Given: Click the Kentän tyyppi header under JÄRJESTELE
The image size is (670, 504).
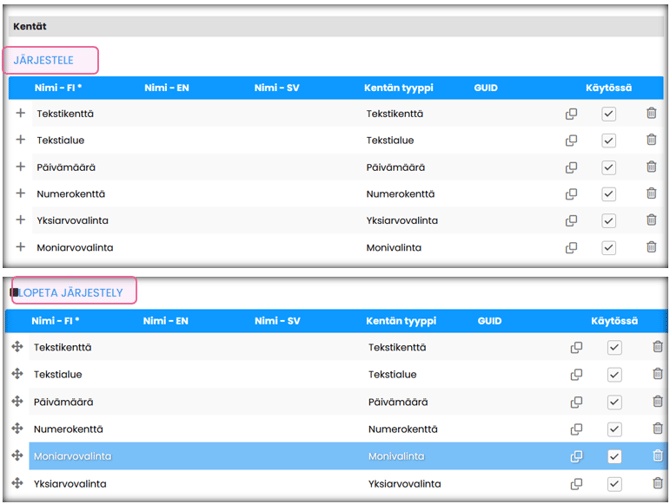Looking at the screenshot, I should point(400,88).
